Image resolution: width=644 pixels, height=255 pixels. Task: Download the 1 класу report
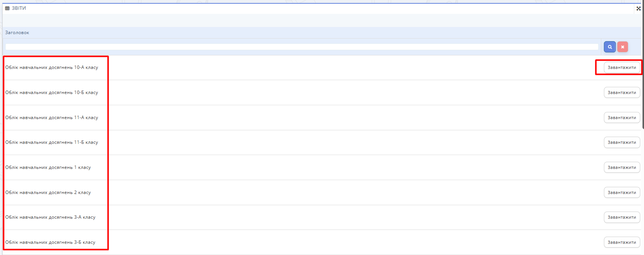tap(622, 167)
